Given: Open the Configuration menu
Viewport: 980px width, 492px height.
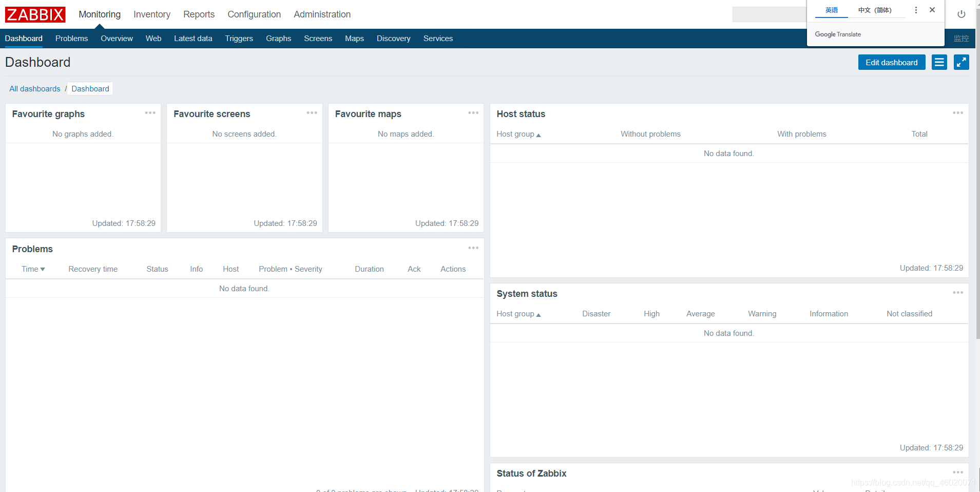Looking at the screenshot, I should pyautogui.click(x=254, y=14).
